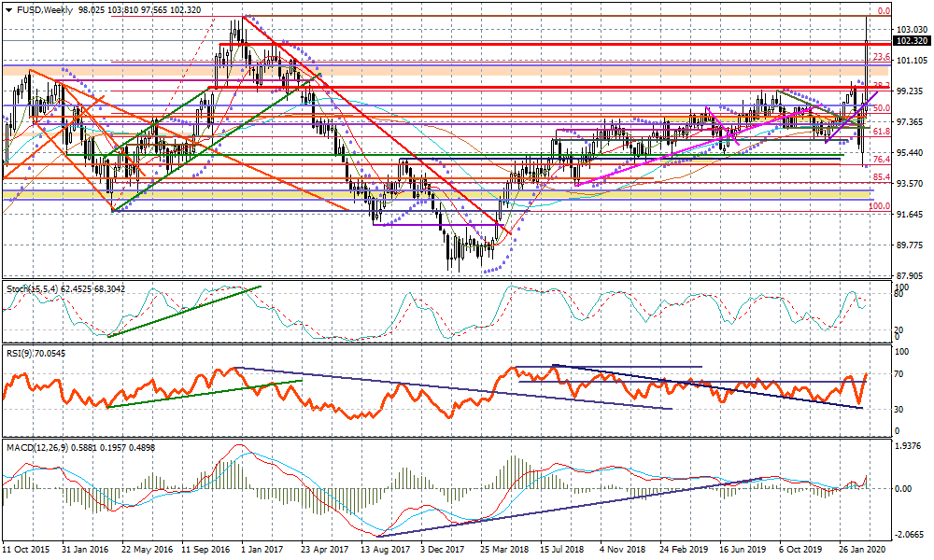This screenshot has width=934, height=560.
Task: Select the long purple trendline in MACD panel
Action: [x=569, y=507]
